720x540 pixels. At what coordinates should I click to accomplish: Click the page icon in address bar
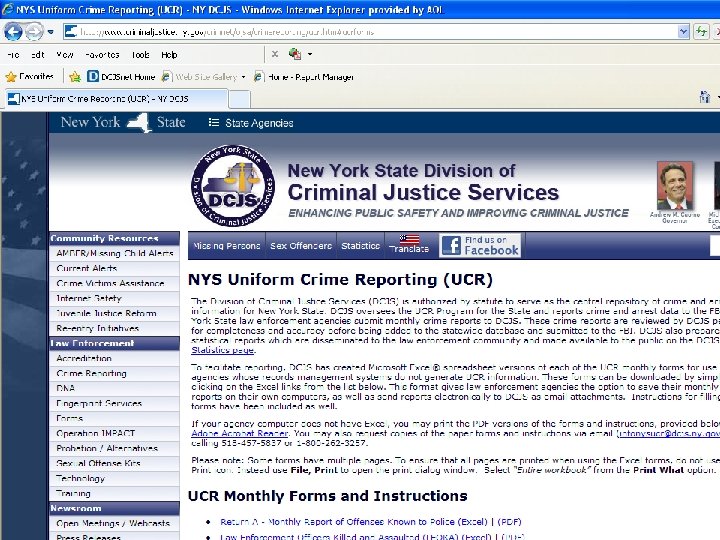point(71,32)
